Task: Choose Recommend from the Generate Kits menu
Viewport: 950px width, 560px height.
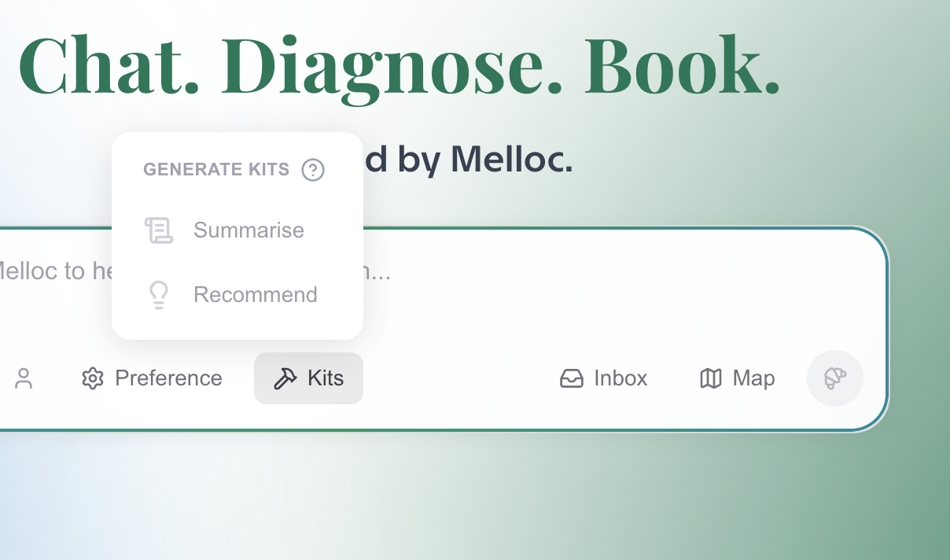Action: coord(255,294)
